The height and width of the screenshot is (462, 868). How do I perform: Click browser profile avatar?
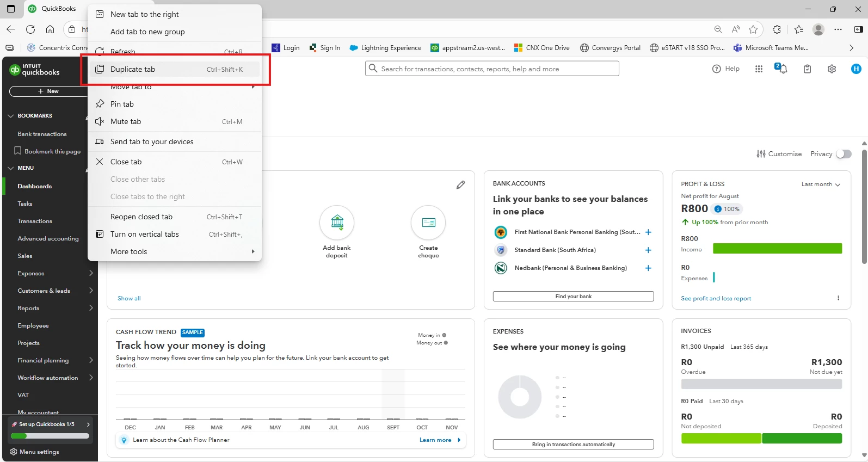818,29
